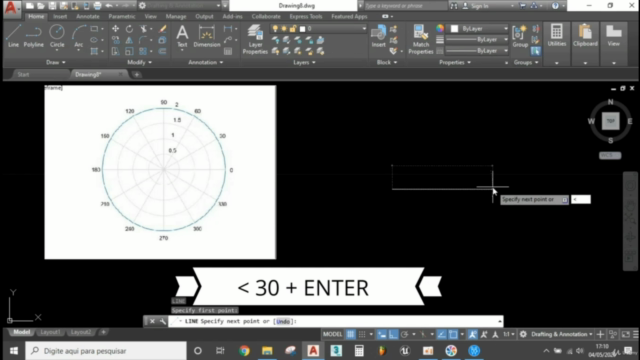The width and height of the screenshot is (640, 360).
Task: Open the Express Tools ribbon tab
Action: 306,16
